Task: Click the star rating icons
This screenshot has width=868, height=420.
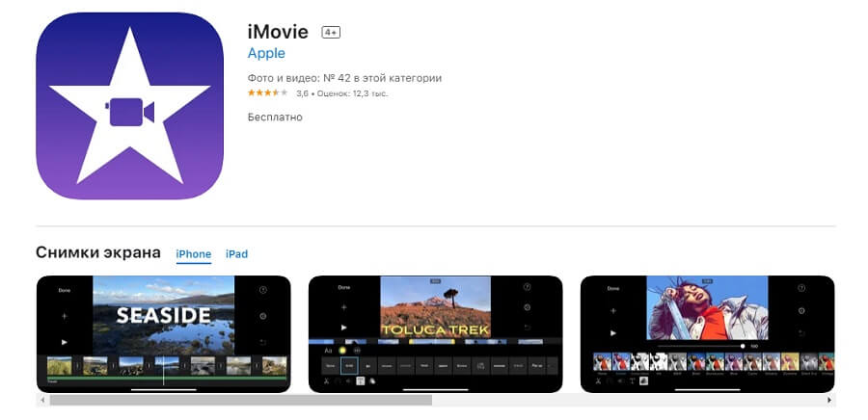Action: pos(267,92)
